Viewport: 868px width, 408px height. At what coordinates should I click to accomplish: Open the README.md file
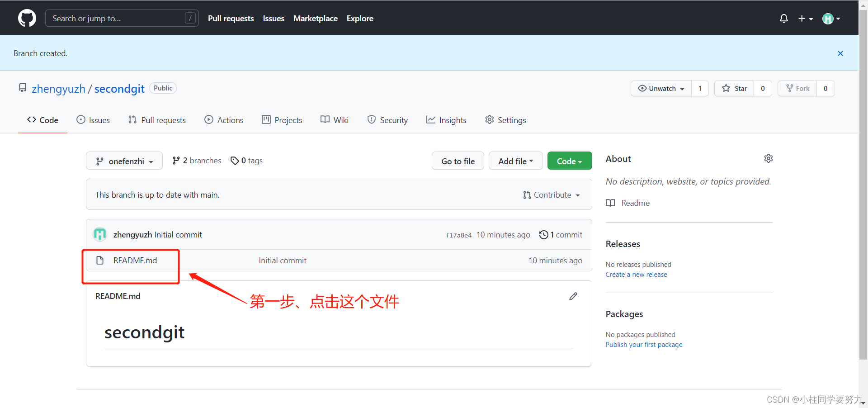(x=135, y=260)
